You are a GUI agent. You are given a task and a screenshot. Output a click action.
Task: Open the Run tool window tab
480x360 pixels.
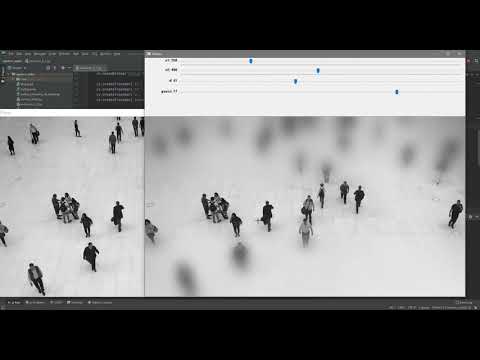[x=14, y=302]
